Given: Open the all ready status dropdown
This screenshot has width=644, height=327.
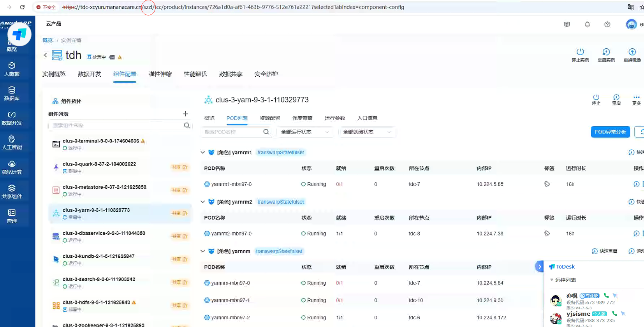Looking at the screenshot, I should point(367,132).
